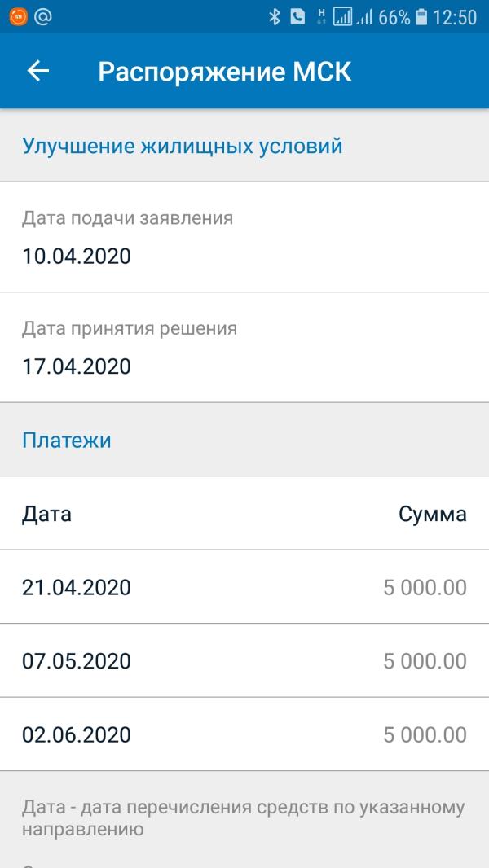
Task: Tap the 66% battery percentage text
Action: pyautogui.click(x=394, y=17)
